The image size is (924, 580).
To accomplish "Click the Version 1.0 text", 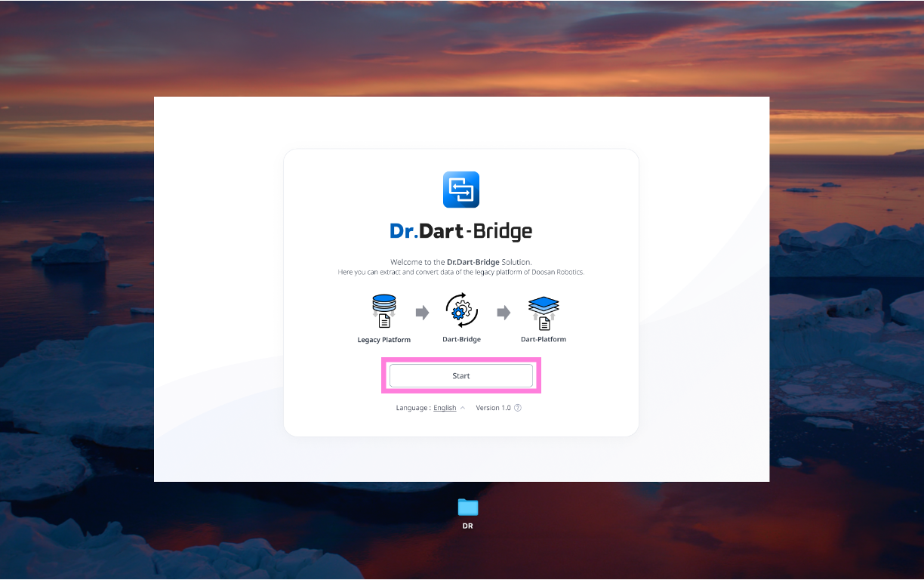I will (493, 408).
